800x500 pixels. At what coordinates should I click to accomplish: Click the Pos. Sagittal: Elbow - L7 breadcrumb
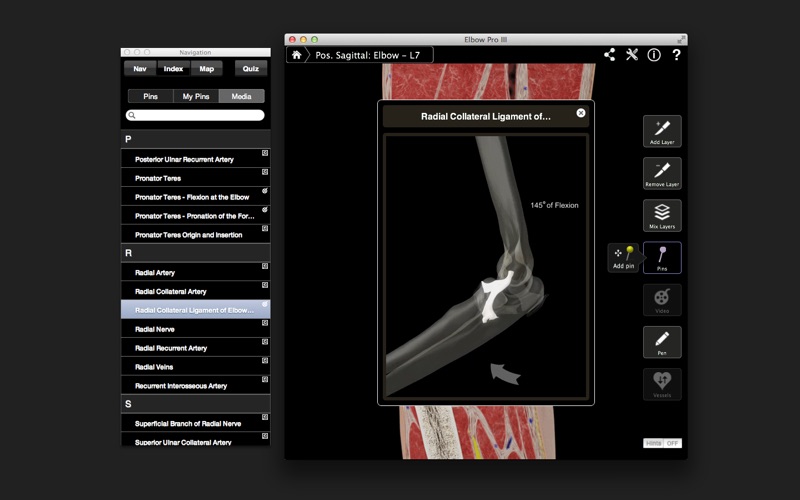tap(367, 55)
